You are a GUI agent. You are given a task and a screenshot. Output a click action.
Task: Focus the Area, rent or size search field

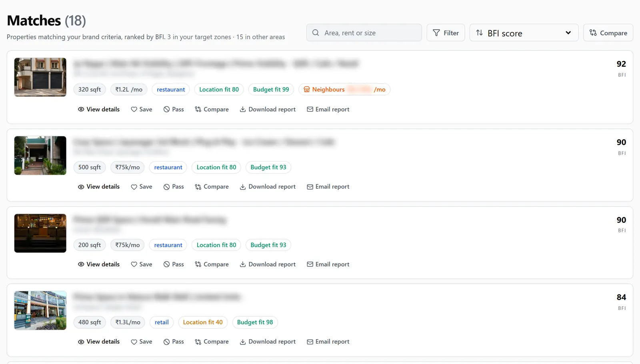click(364, 33)
